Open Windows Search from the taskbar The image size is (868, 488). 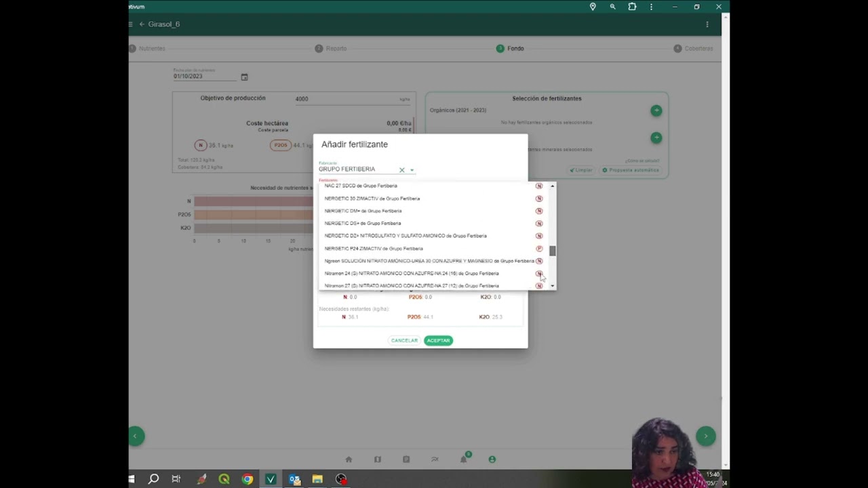pos(154,479)
